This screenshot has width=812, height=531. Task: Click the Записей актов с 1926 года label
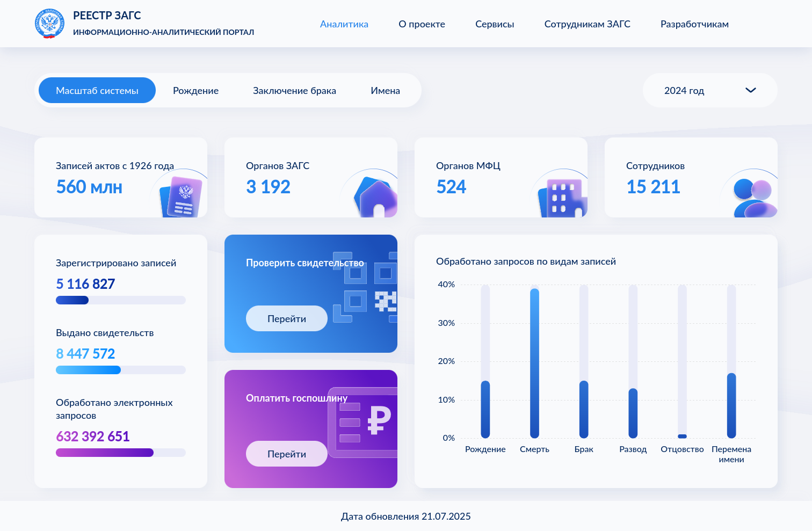pos(115,166)
